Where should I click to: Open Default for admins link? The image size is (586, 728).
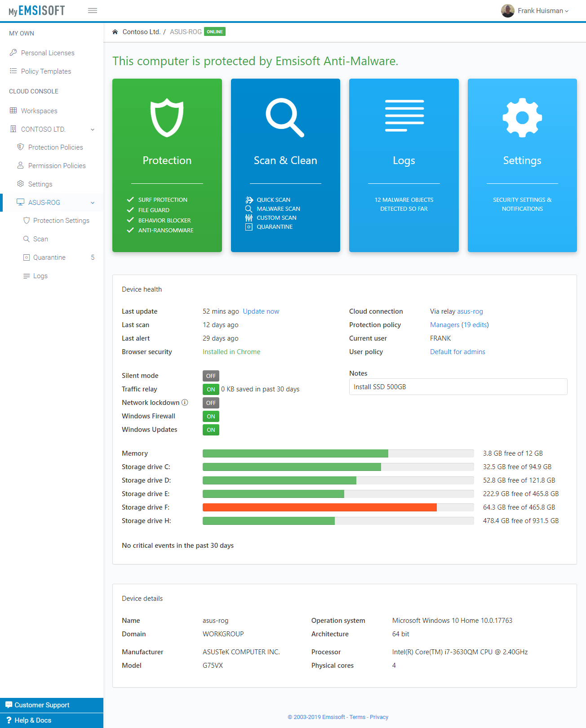(x=457, y=352)
